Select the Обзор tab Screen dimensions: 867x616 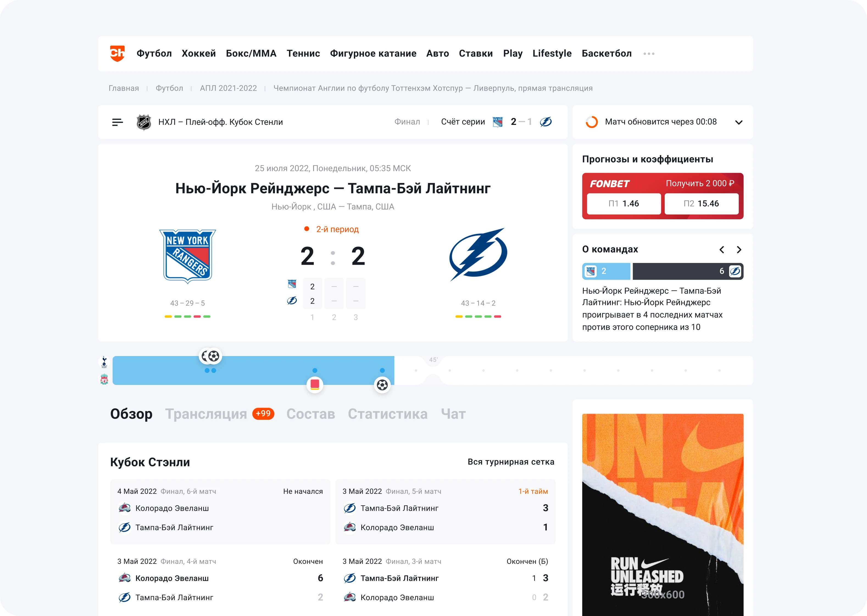tap(131, 414)
